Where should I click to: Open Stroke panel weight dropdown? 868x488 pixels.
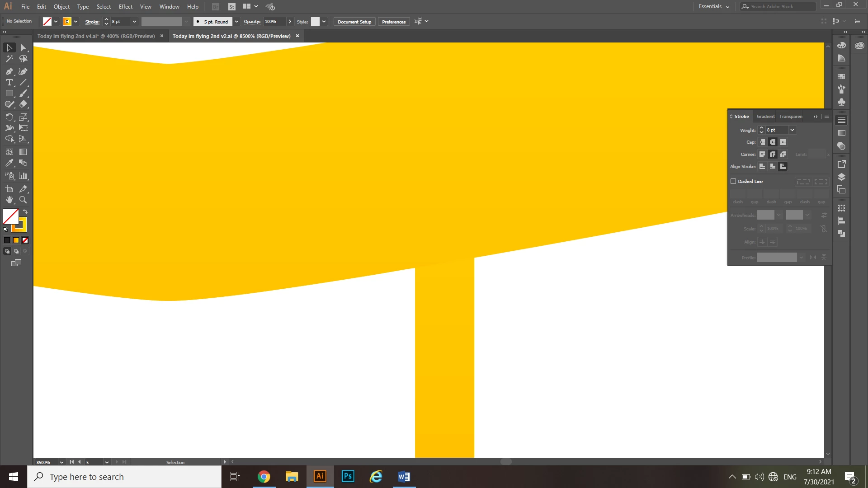click(792, 130)
